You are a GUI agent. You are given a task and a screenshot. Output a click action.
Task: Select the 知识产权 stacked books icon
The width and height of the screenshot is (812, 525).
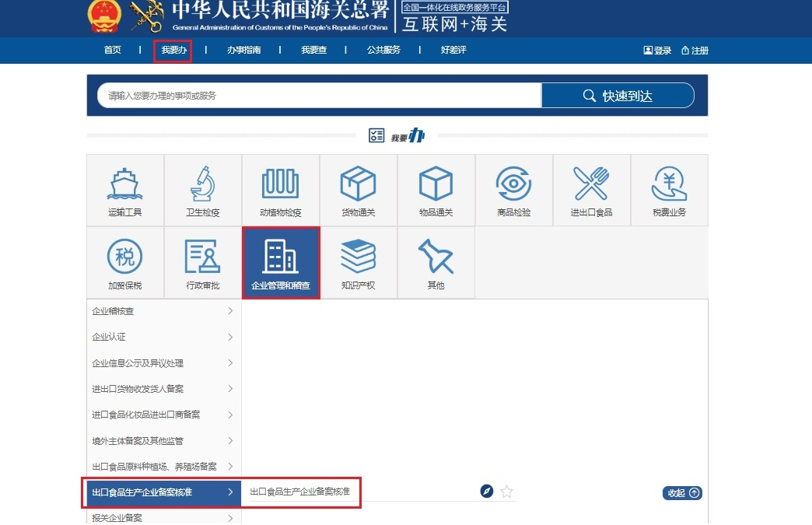coord(358,263)
